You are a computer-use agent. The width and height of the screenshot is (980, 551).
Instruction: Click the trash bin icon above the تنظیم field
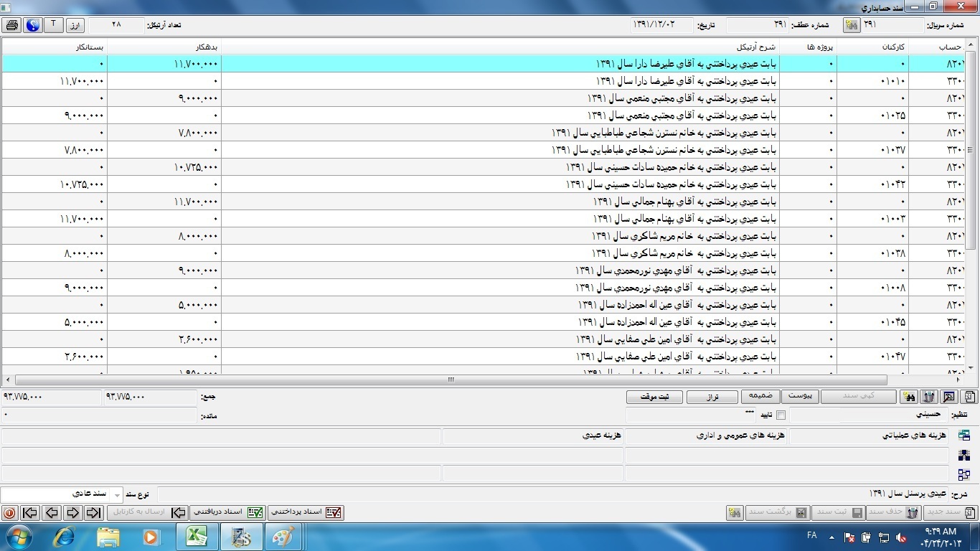click(x=929, y=396)
